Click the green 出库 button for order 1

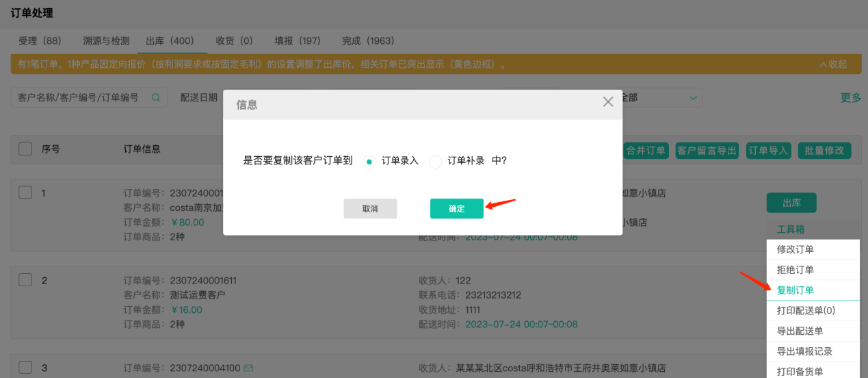pyautogui.click(x=791, y=203)
